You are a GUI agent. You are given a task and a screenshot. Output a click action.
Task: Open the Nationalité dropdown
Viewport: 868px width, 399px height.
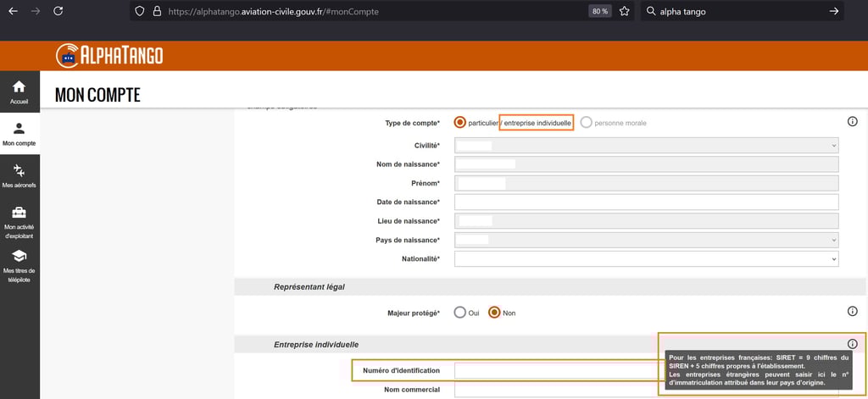click(x=647, y=258)
